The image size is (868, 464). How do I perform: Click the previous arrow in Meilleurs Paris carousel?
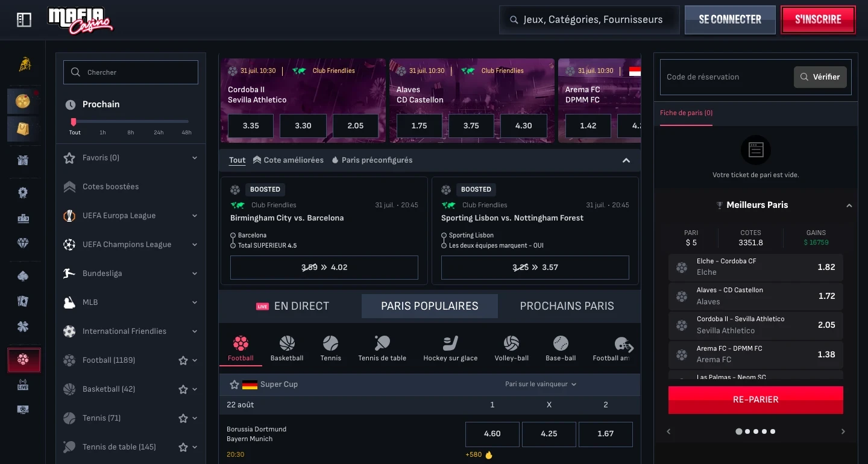[x=668, y=431]
